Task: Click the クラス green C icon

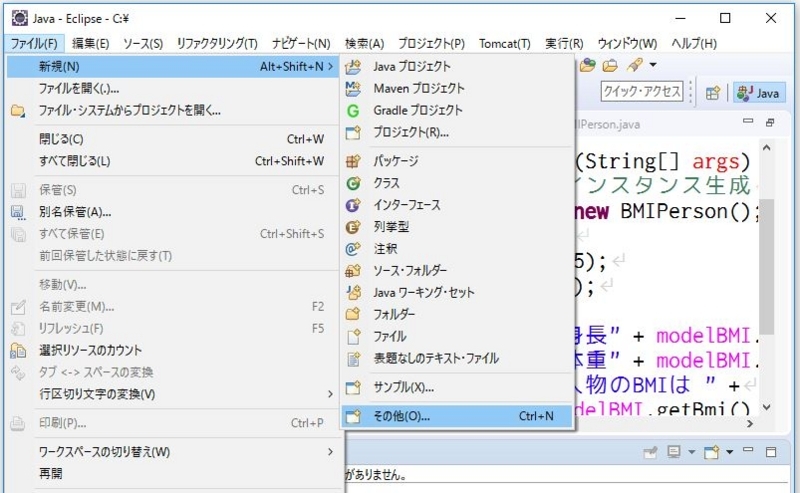Action: (x=353, y=183)
